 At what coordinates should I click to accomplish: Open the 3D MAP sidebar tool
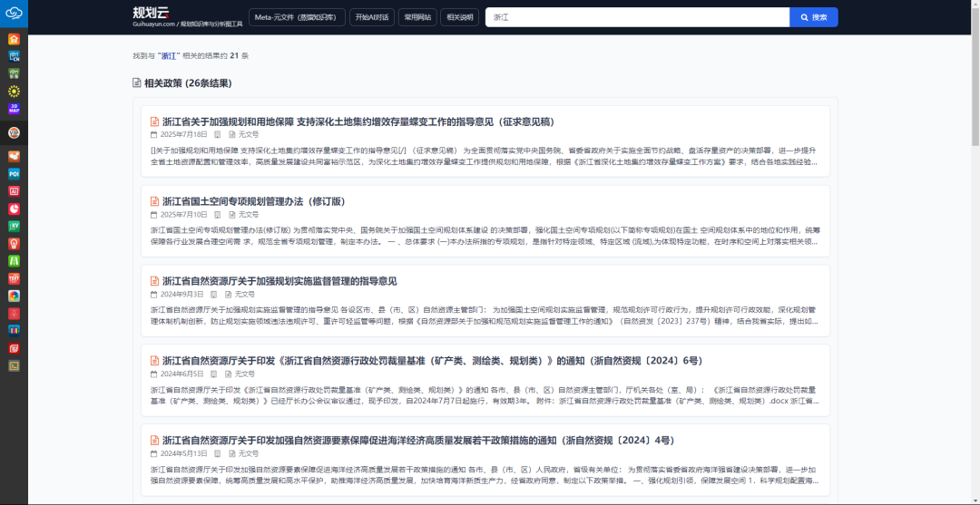coord(14,108)
